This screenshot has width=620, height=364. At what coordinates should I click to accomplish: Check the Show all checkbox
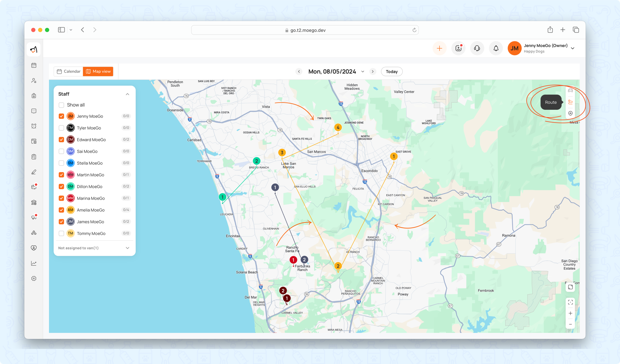coord(61,105)
